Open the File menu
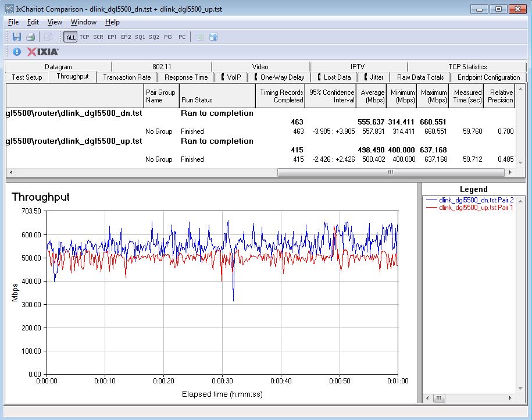This screenshot has height=420, width=532. [13, 22]
